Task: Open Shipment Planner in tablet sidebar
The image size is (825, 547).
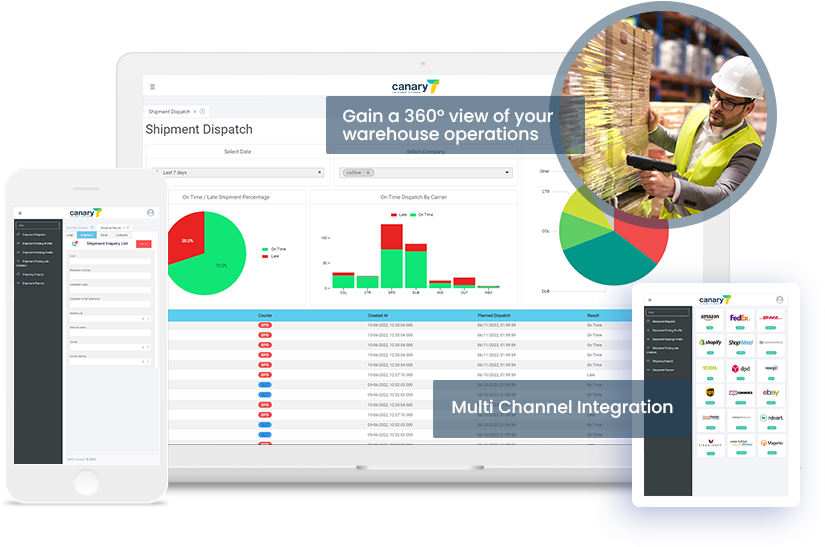Action: click(x=661, y=370)
